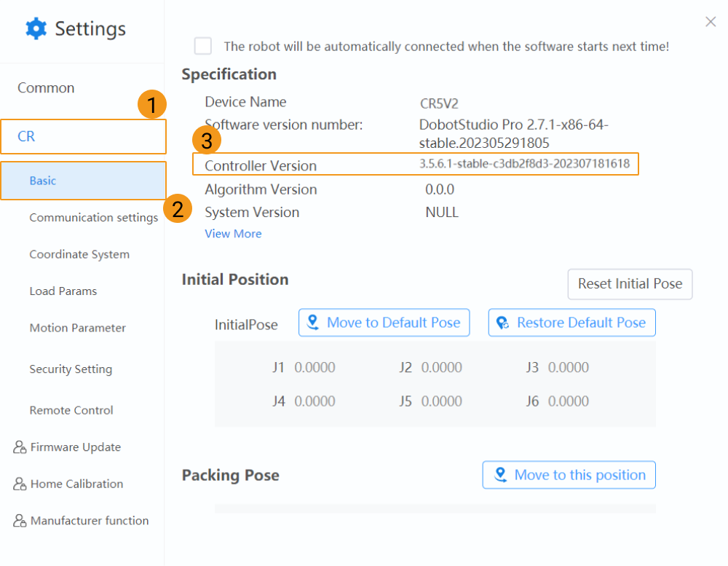This screenshot has height=566, width=728.
Task: Open Security Setting page
Action: tap(71, 369)
